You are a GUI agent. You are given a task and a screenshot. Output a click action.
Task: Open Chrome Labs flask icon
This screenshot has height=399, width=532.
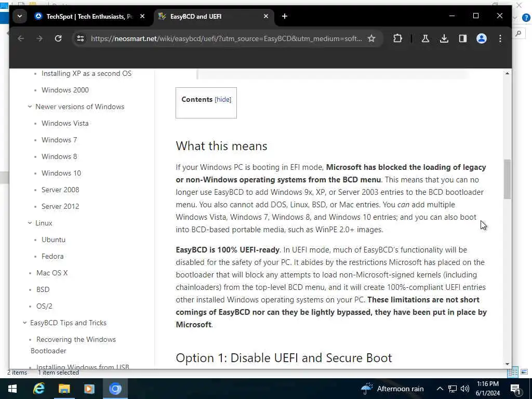(x=425, y=38)
